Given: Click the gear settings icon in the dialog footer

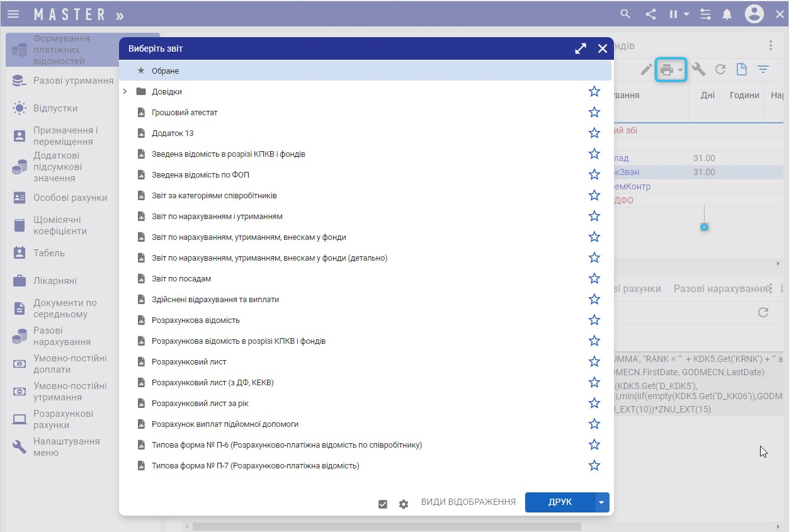Looking at the screenshot, I should [404, 504].
